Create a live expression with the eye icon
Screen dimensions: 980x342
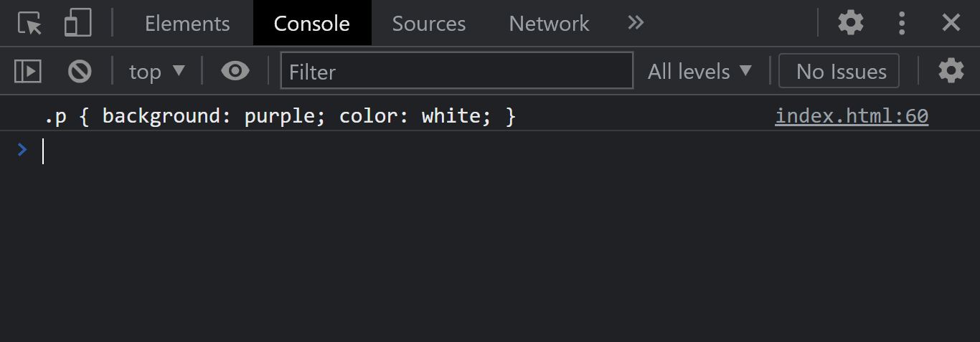pyautogui.click(x=235, y=71)
